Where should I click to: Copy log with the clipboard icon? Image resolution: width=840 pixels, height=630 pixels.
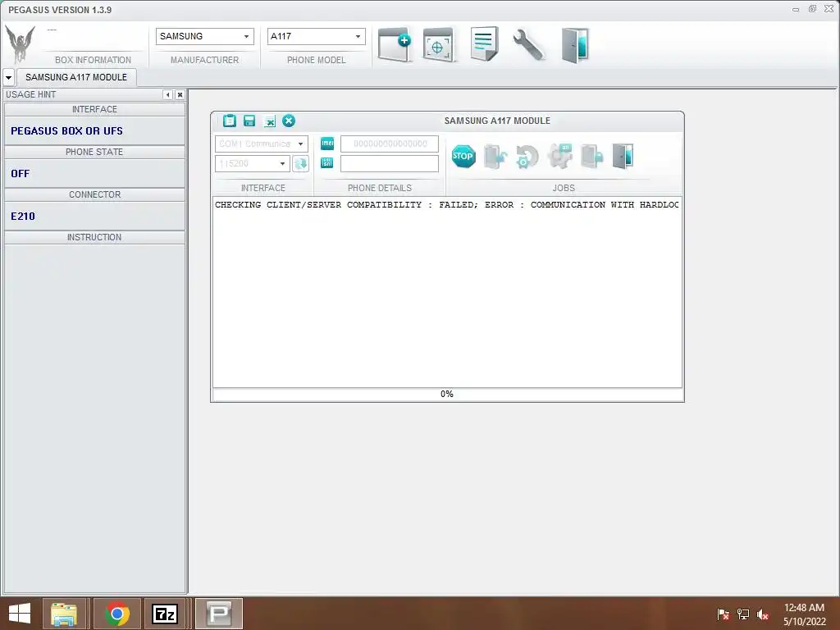[x=230, y=121]
